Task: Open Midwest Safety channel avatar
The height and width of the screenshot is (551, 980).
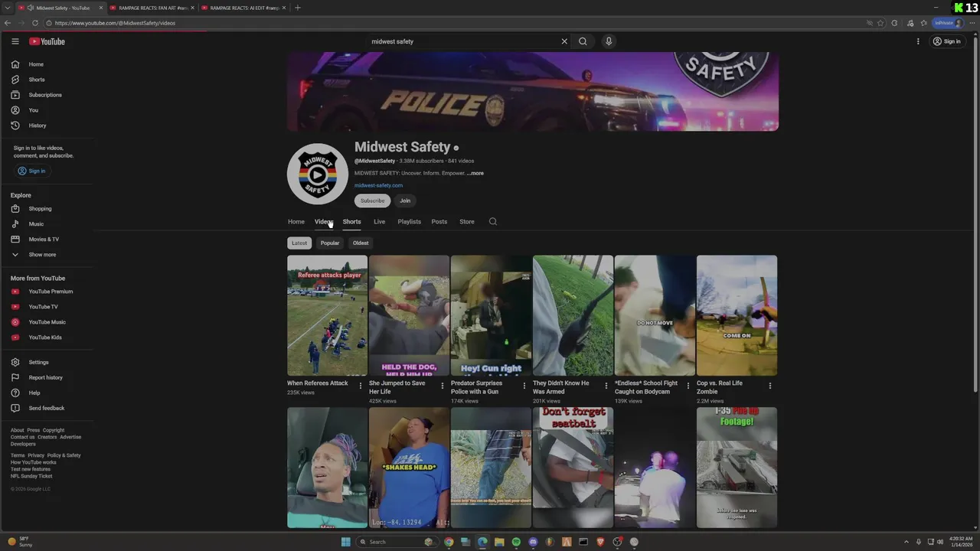Action: tap(318, 174)
